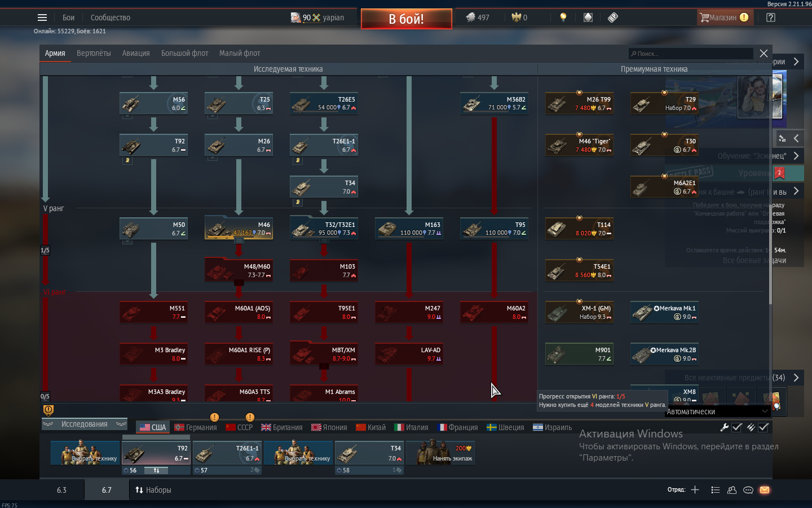Click the double-slash icon between the checkboxes
812x508 pixels.
751,427
